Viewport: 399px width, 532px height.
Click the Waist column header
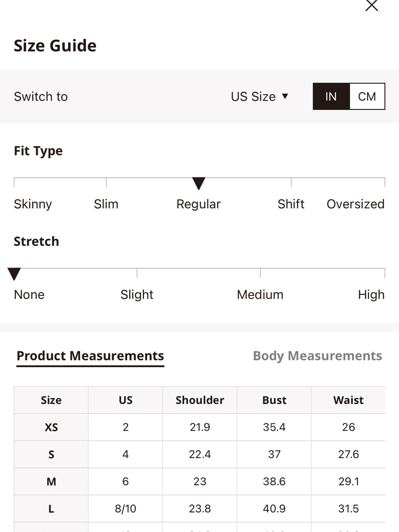(x=348, y=400)
